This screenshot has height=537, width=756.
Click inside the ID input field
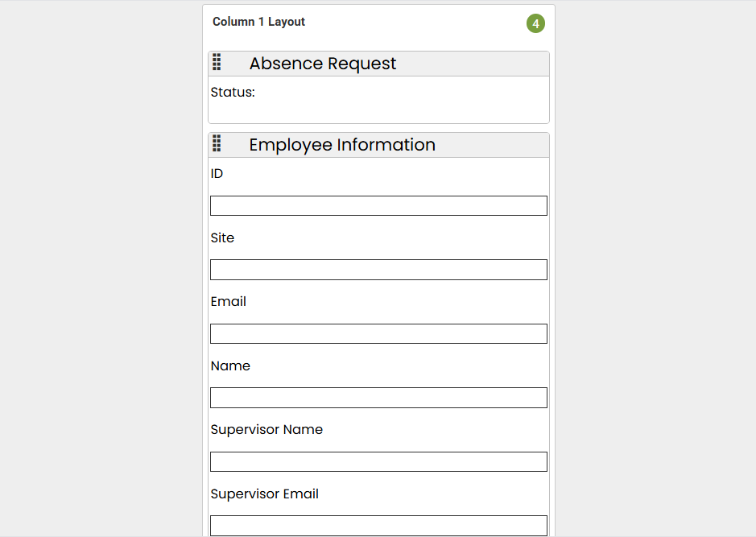click(378, 205)
